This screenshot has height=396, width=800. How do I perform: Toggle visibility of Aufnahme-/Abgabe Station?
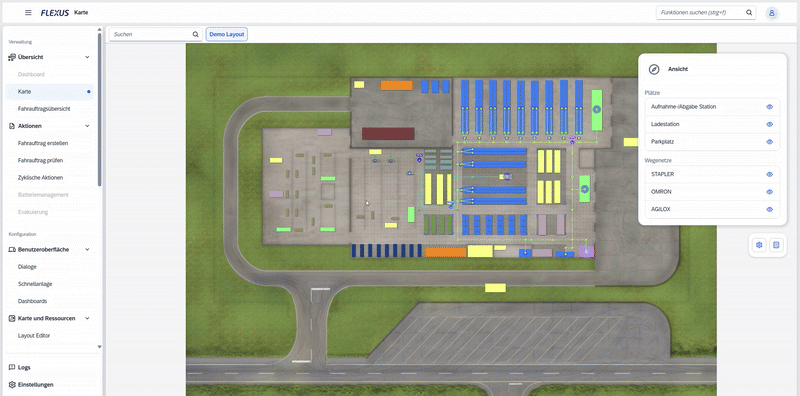769,107
